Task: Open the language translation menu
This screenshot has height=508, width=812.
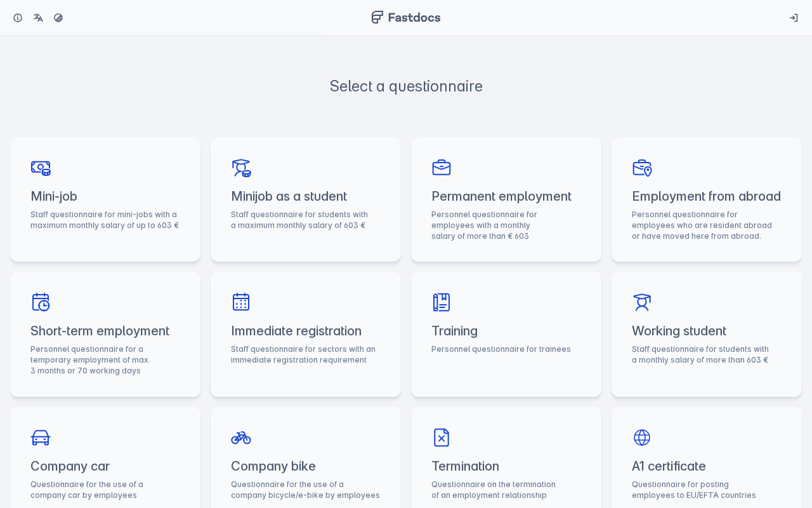Action: coord(38,18)
